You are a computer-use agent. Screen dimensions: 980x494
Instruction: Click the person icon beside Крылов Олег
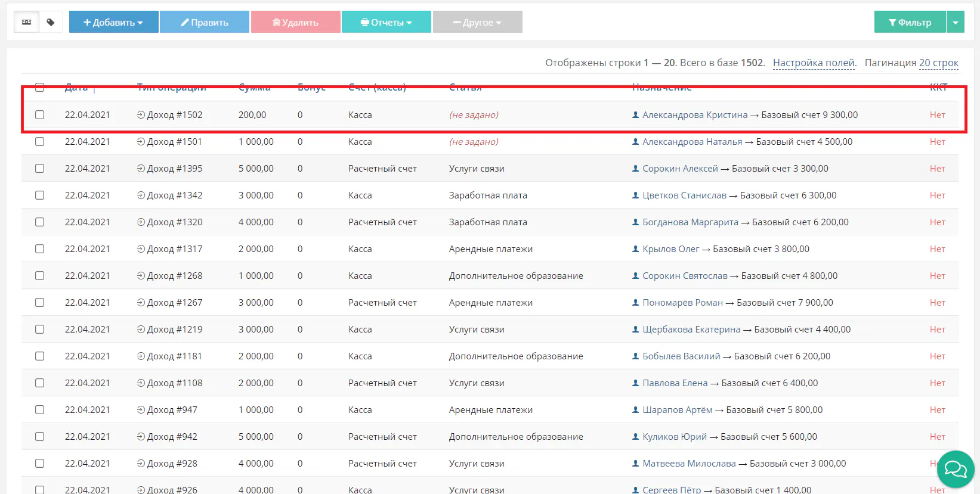(x=635, y=249)
